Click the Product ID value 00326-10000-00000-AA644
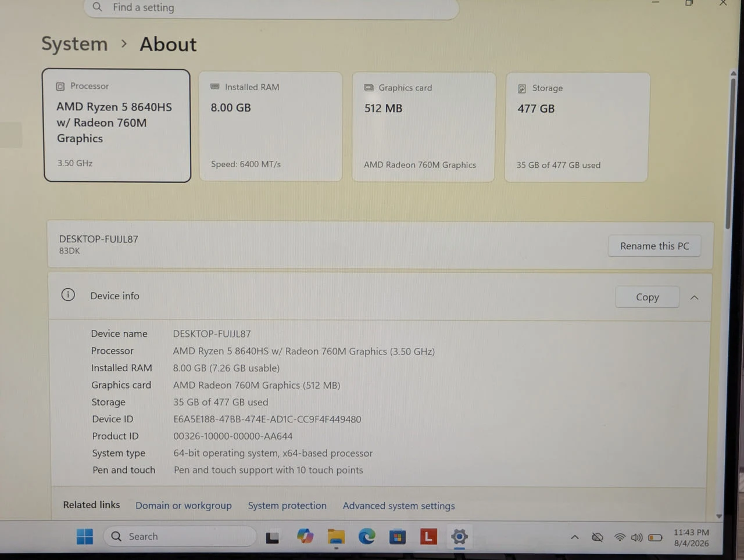744x560 pixels. tap(233, 436)
